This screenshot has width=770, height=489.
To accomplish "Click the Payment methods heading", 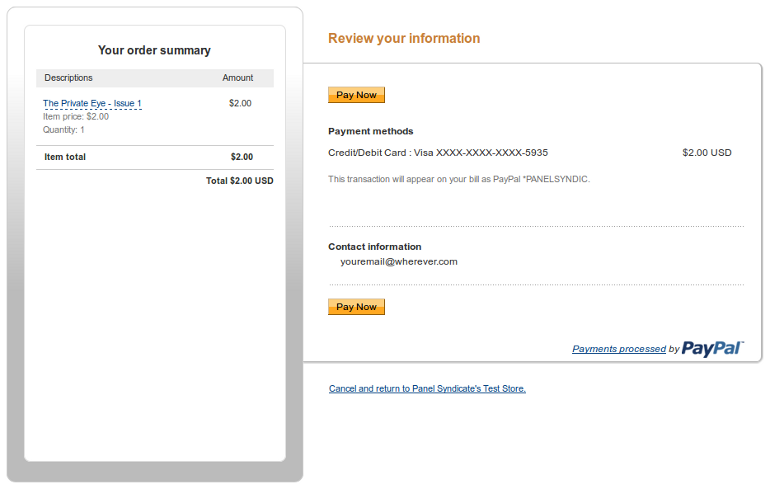I will point(370,131).
